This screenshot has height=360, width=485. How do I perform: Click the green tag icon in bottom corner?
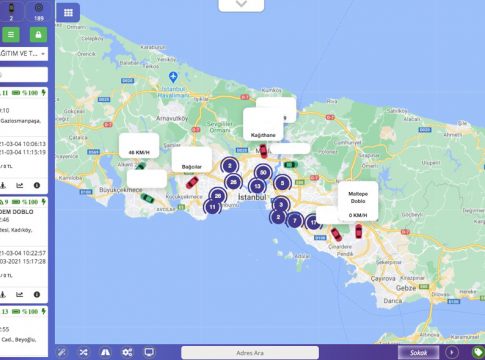478,352
